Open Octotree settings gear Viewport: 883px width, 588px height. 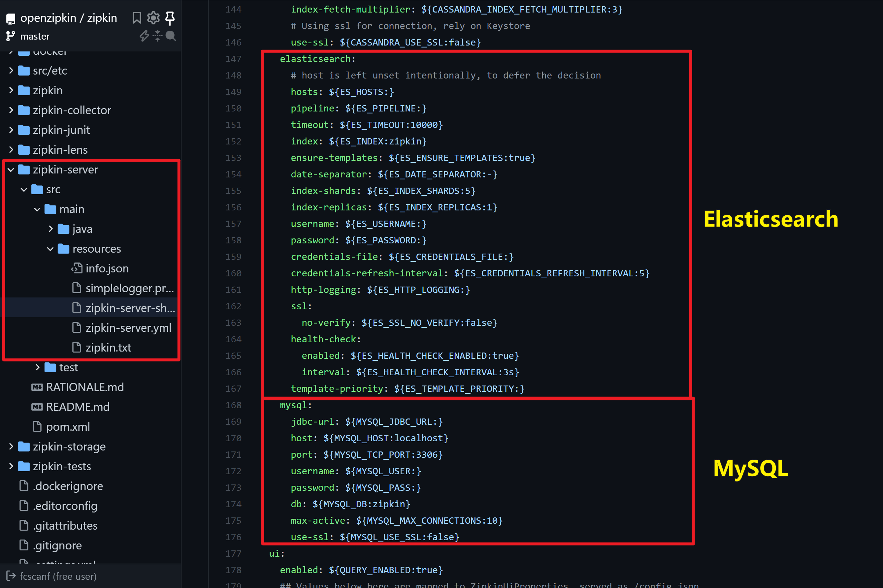(153, 17)
